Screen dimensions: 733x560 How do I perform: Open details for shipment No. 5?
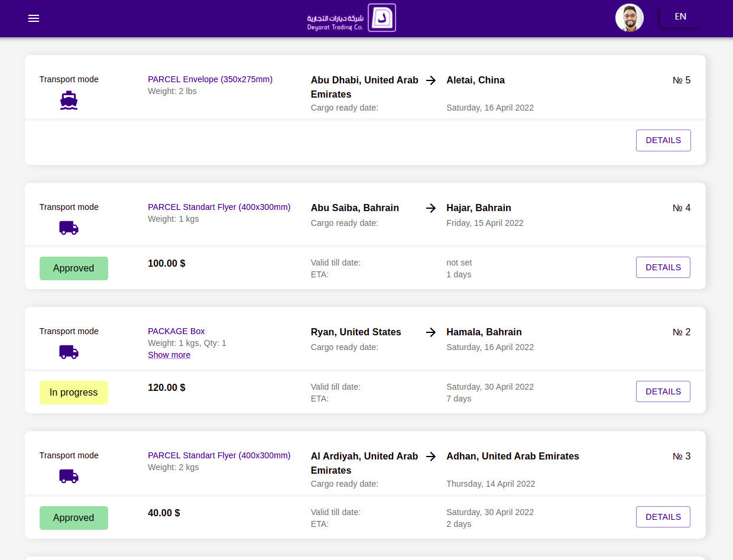pyautogui.click(x=663, y=141)
